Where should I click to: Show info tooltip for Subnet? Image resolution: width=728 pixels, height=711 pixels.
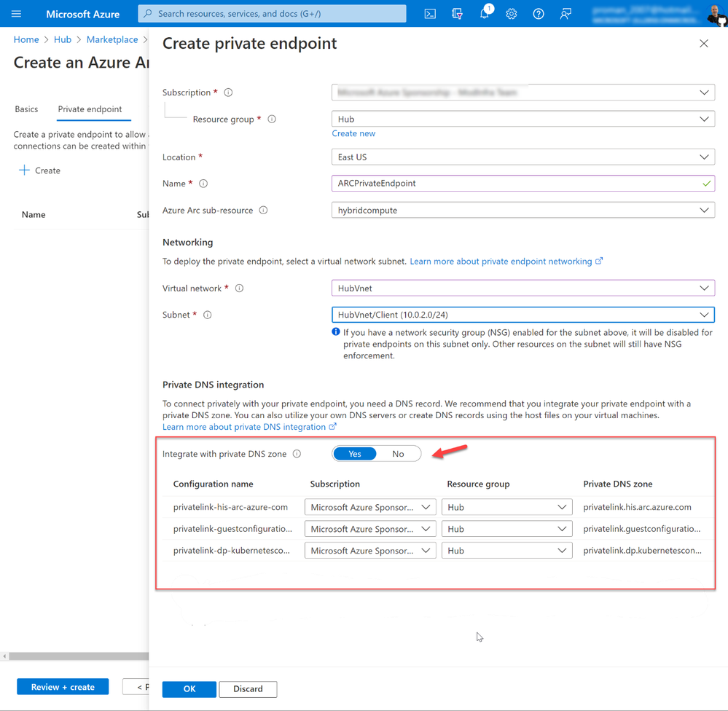(208, 315)
